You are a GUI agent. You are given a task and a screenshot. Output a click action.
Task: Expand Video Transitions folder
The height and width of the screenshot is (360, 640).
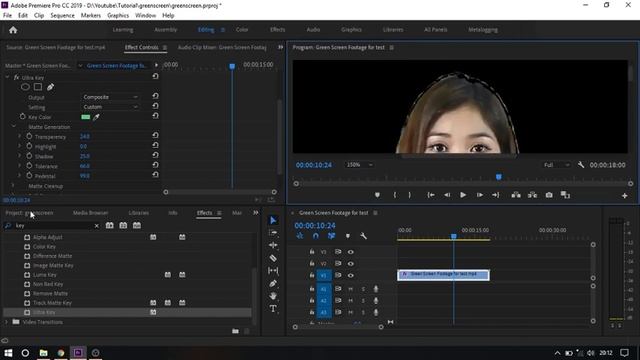[x=6, y=322]
